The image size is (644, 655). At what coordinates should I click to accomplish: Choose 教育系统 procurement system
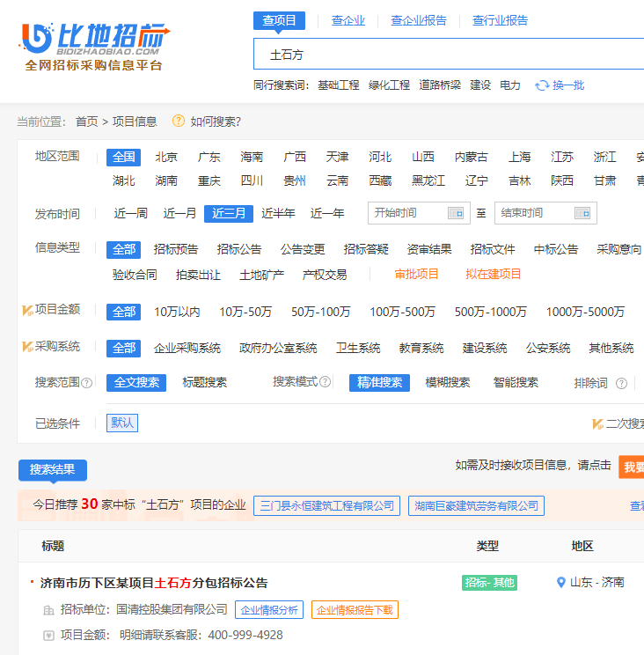421,349
